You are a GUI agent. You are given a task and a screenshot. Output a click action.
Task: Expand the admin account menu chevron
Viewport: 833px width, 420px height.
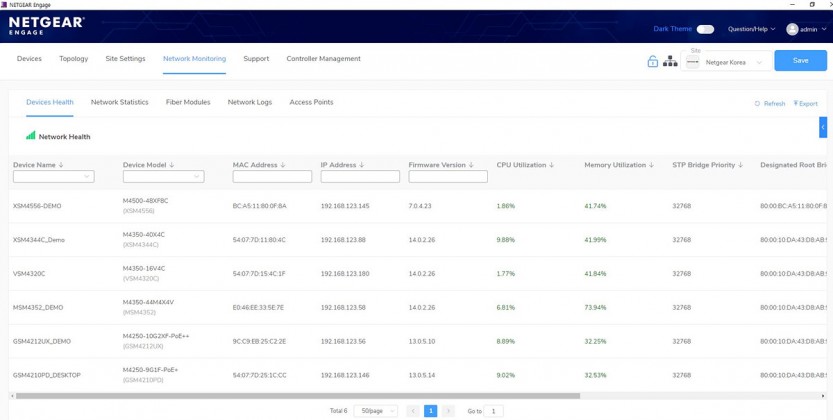coord(823,29)
